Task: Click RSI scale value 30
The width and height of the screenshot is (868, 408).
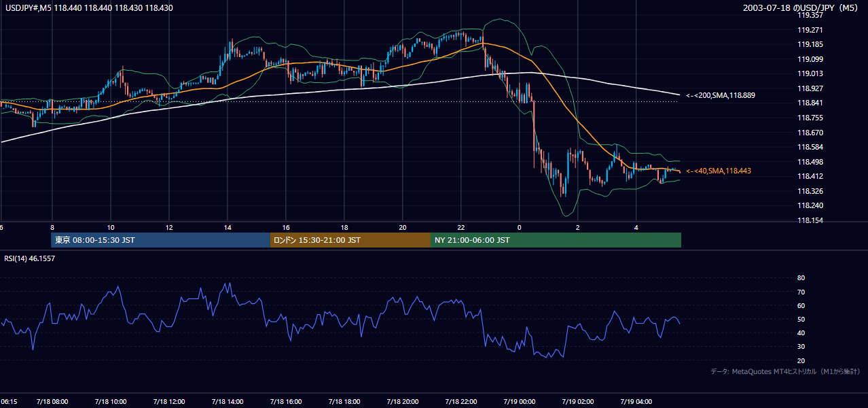Action: (x=801, y=346)
